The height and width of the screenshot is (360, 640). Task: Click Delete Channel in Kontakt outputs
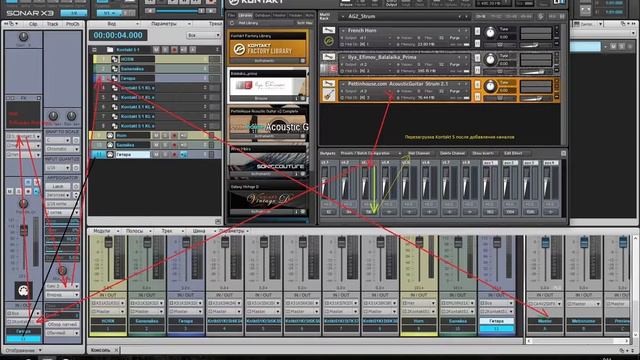(452, 153)
